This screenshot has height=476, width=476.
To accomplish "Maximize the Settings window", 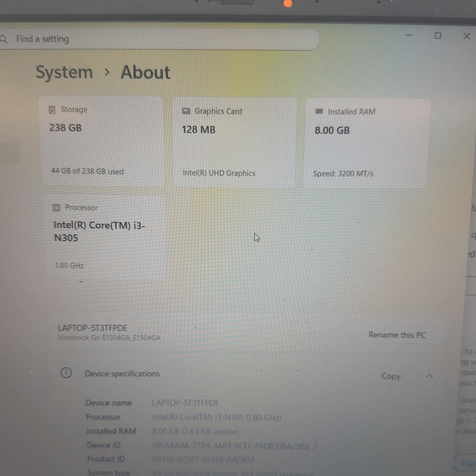I will 438,36.
